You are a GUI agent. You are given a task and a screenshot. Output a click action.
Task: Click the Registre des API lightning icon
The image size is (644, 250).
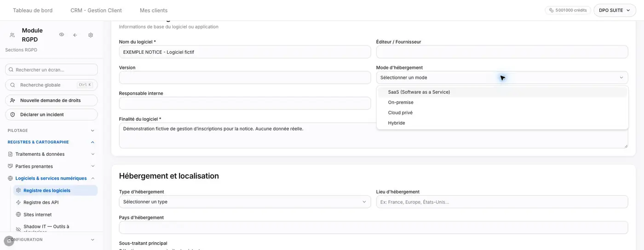click(x=18, y=202)
